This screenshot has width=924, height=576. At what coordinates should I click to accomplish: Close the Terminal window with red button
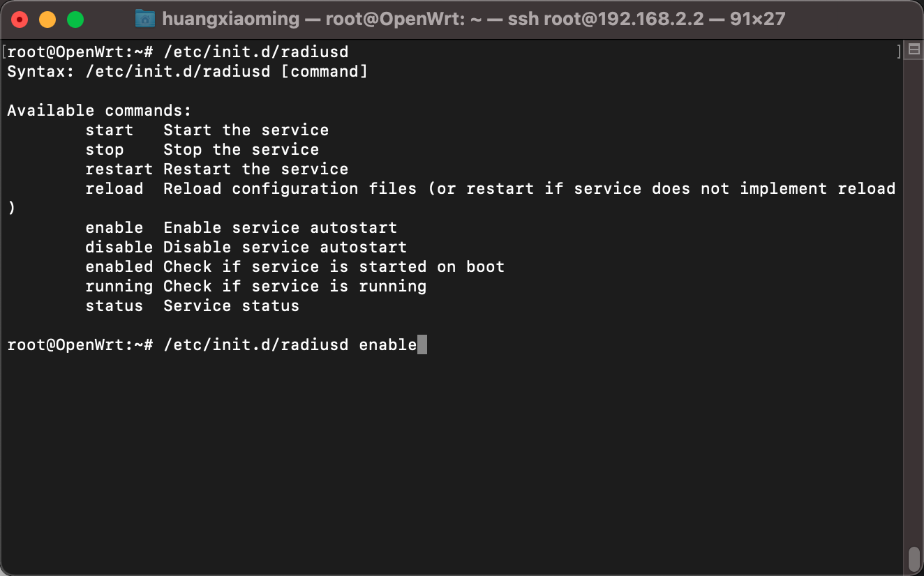pos(20,20)
